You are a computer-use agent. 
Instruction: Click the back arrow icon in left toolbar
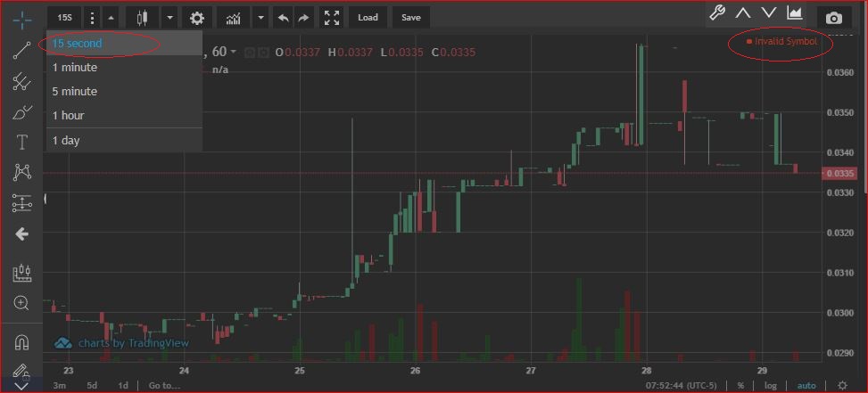point(21,234)
